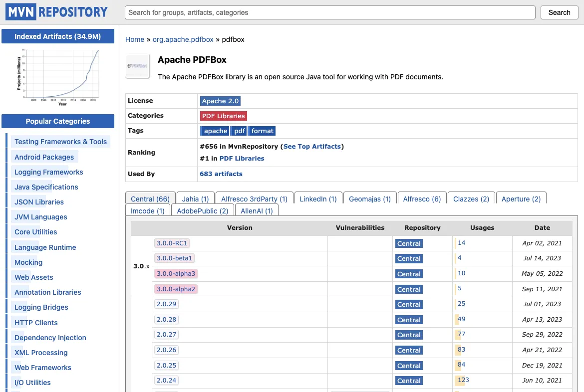This screenshot has width=584, height=392.
Task: Click the MVN Repository logo
Action: tap(57, 12)
